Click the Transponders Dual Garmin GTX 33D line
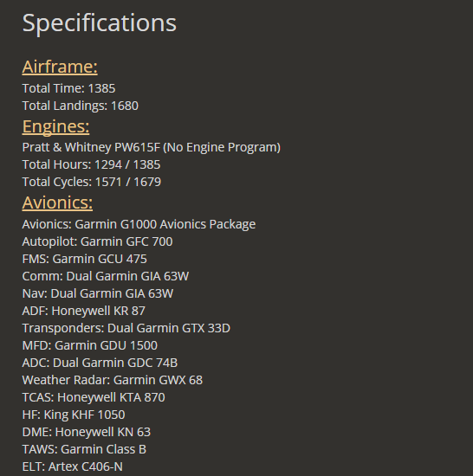473x476 pixels. 126,328
